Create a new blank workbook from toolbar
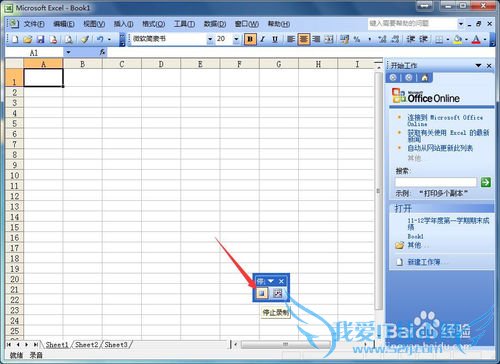The image size is (500, 364). 15,39
